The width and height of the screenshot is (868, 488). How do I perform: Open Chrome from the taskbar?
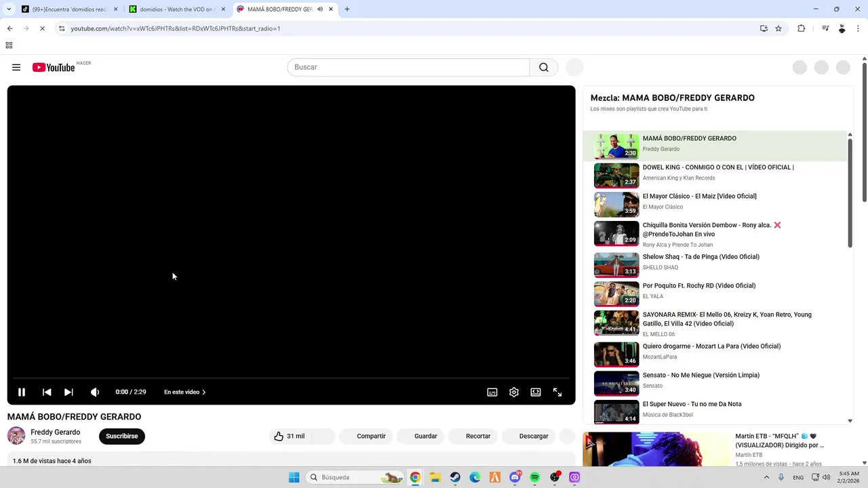pyautogui.click(x=415, y=477)
